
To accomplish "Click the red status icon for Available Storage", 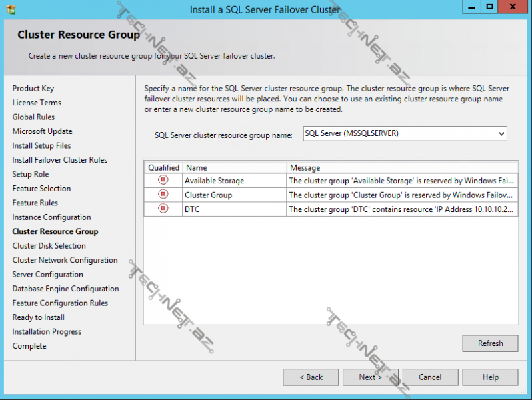I will (x=163, y=181).
